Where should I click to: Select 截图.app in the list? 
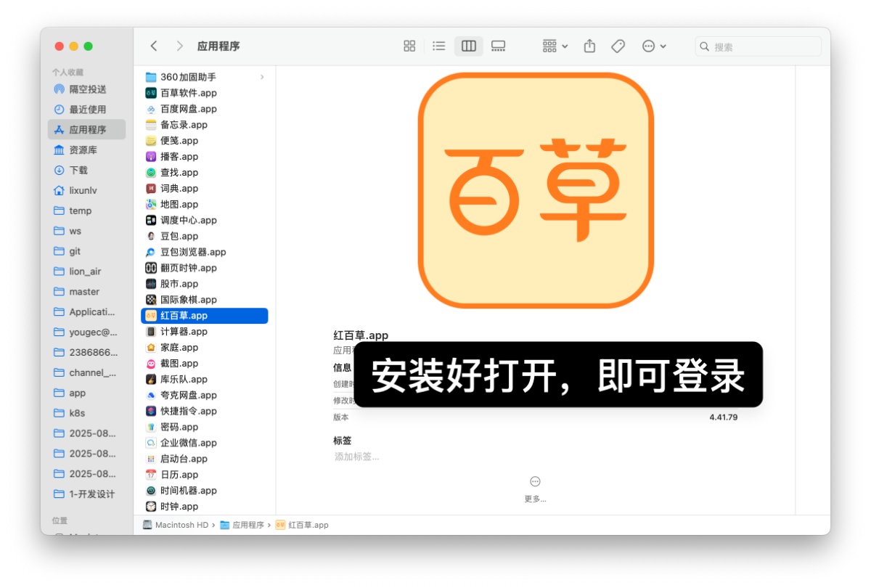point(205,364)
